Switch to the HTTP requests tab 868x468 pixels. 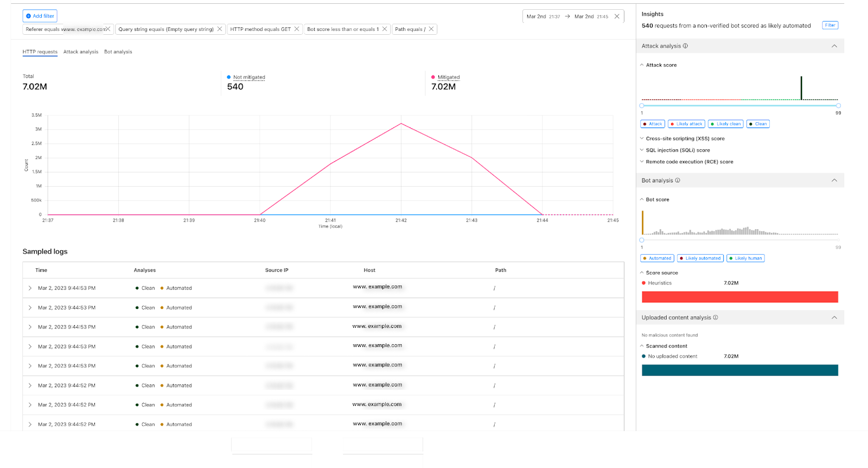40,52
